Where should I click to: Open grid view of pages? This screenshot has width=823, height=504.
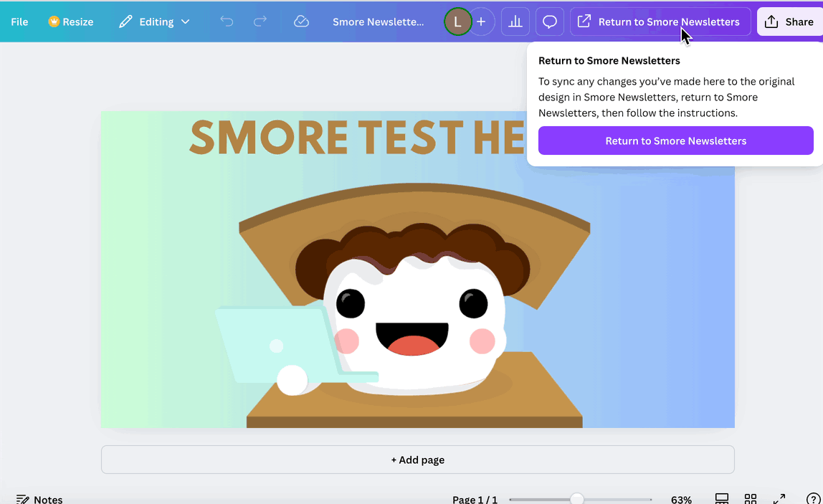[x=751, y=498]
